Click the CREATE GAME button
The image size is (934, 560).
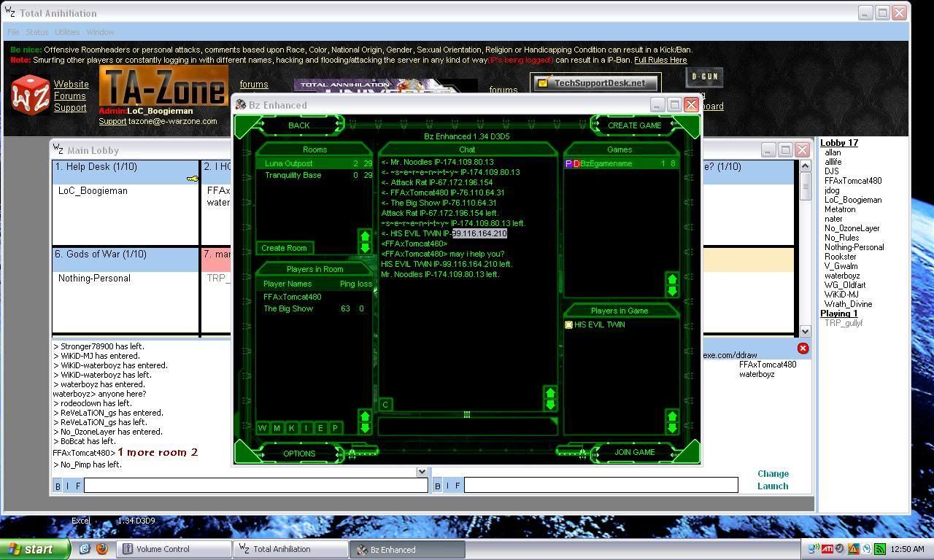coord(634,125)
